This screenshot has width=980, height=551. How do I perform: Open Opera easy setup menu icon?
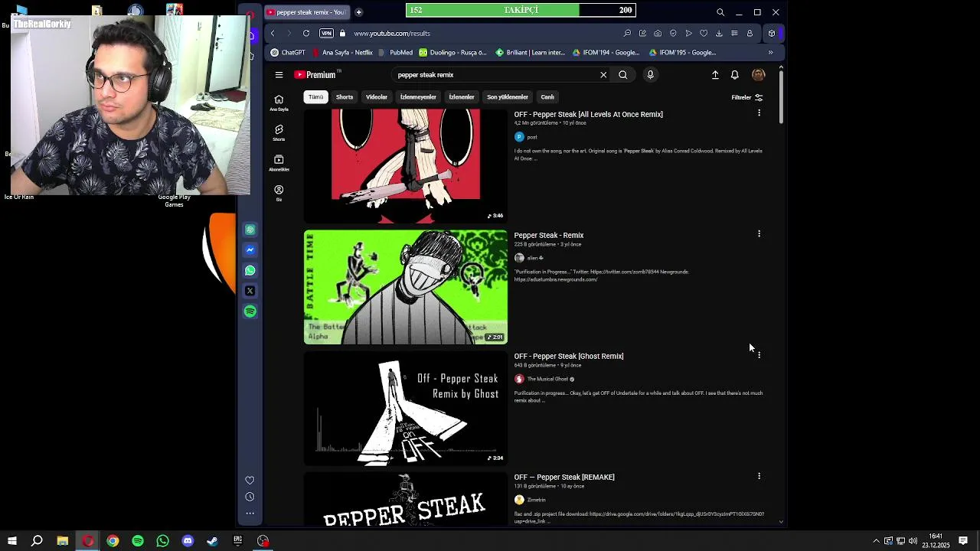pyautogui.click(x=734, y=33)
